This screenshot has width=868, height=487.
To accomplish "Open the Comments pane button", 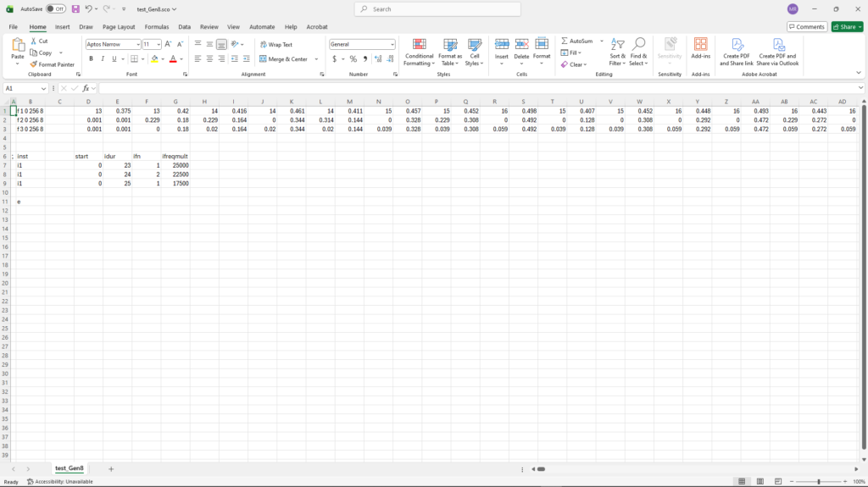I will [x=806, y=27].
